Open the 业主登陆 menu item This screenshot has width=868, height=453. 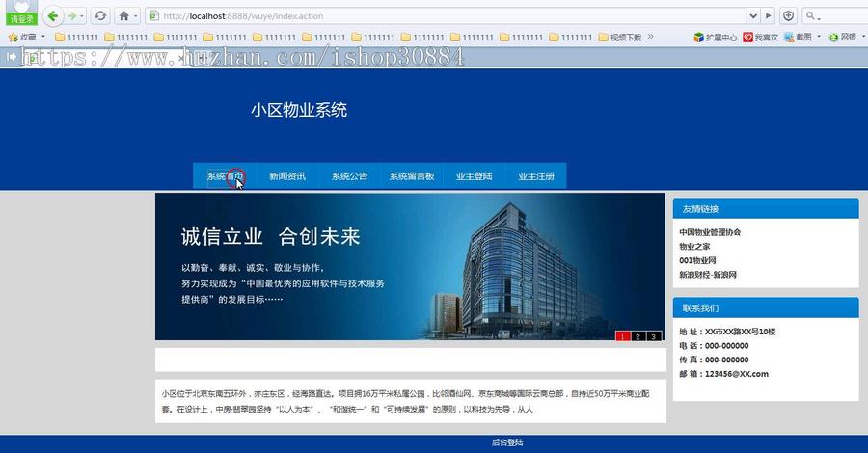[x=474, y=175]
